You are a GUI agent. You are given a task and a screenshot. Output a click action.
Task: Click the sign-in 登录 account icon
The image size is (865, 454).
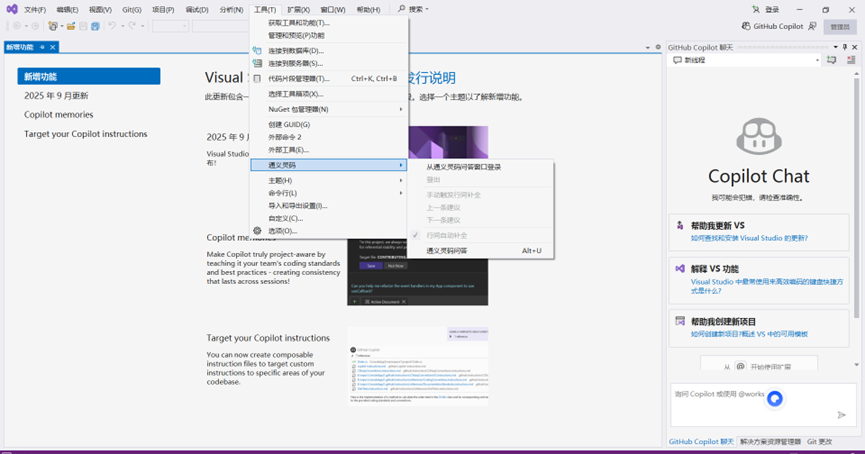pyautogui.click(x=756, y=9)
